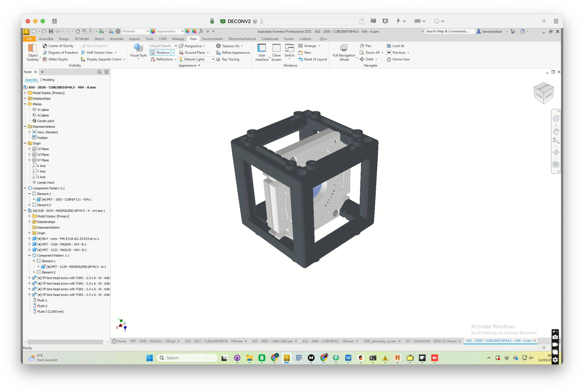Image resolution: width=584 pixels, height=392 pixels.
Task: Click the model browser search icon
Action: (99, 72)
